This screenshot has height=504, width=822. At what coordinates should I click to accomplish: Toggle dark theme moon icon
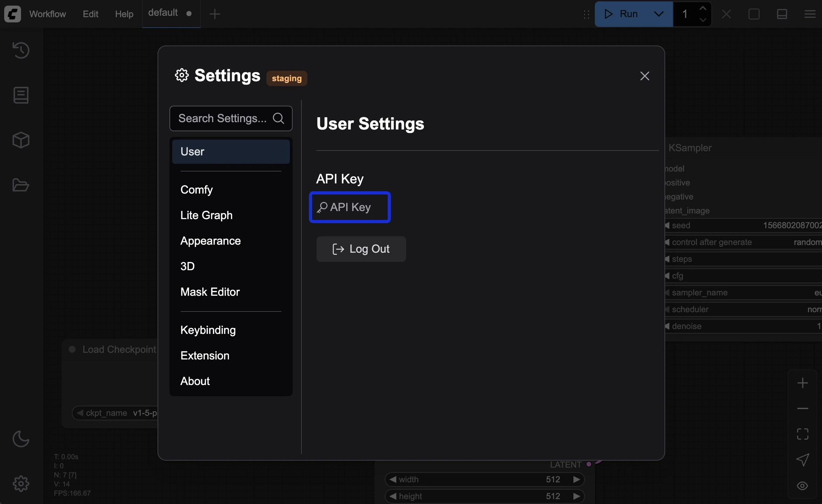21,439
